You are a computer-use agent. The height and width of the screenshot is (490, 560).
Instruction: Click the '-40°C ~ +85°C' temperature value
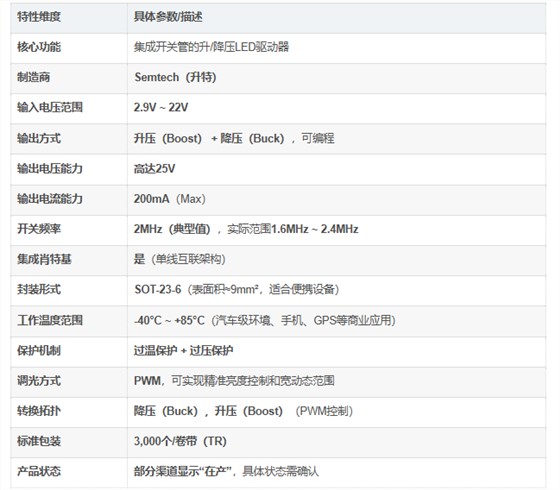pos(169,320)
